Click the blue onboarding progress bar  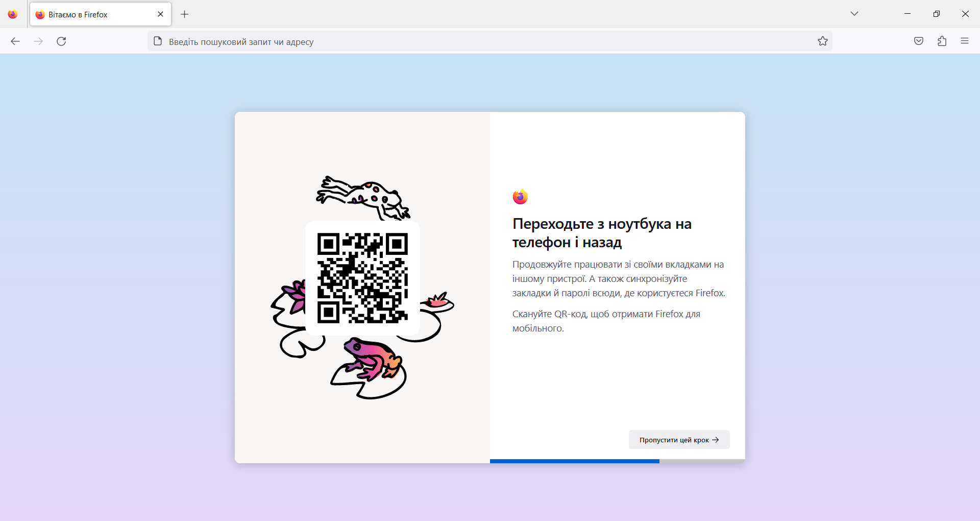[x=575, y=461]
